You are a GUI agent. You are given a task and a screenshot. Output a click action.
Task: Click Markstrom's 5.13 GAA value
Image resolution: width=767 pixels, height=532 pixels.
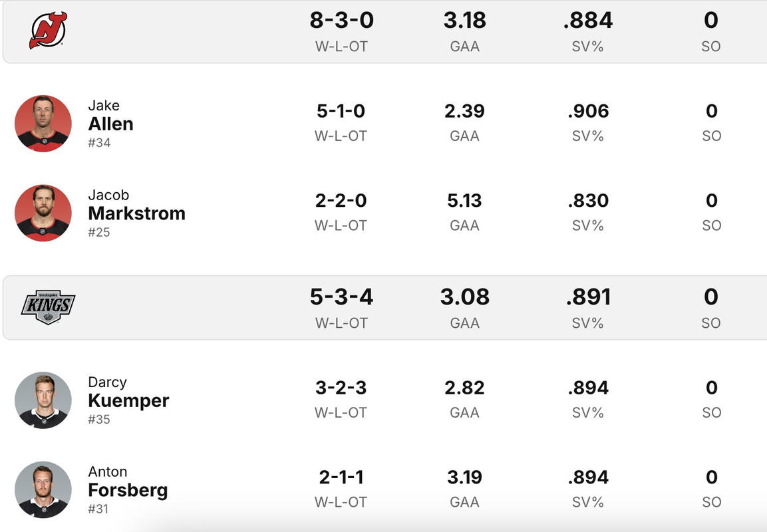pos(464,201)
